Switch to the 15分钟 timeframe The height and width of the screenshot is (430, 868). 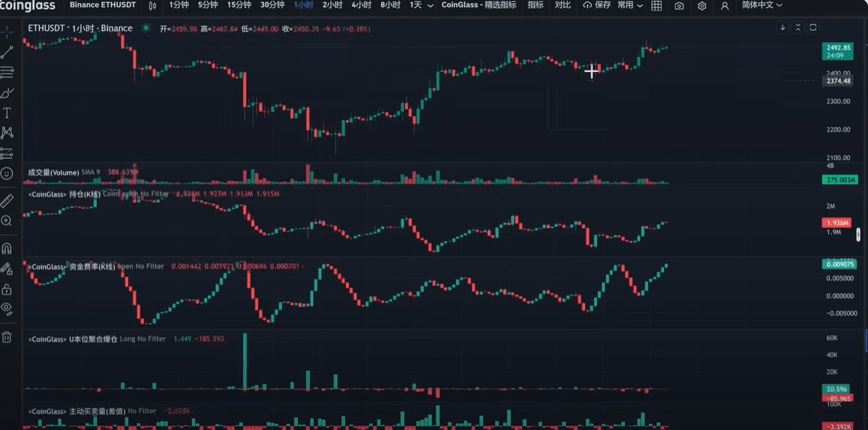click(239, 5)
